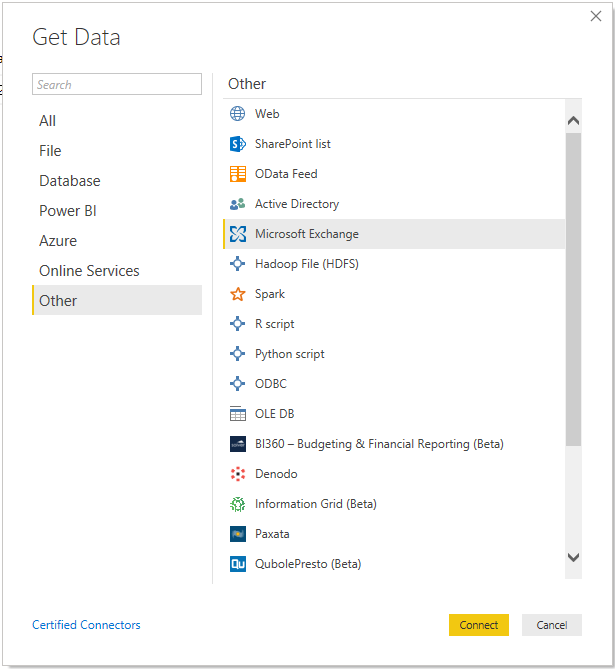Select the QubolePresto (Beta) label
The image size is (615, 669).
tap(308, 564)
